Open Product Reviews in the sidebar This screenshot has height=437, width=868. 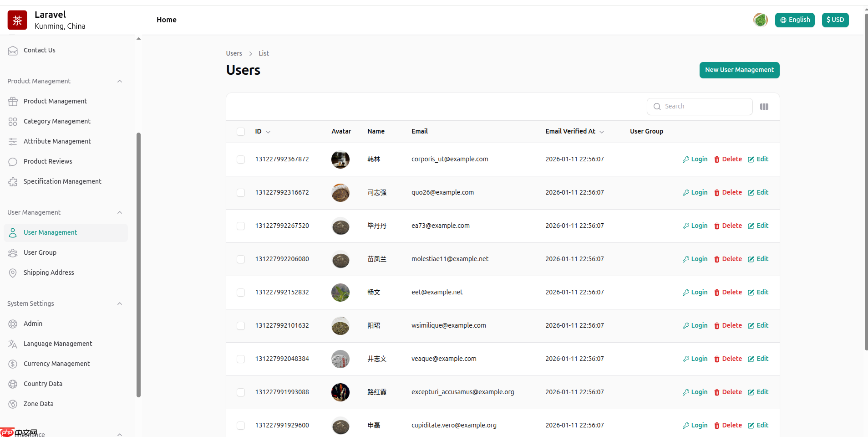click(48, 161)
